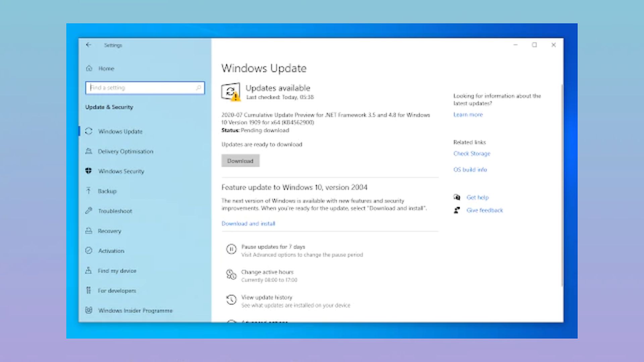Click the Windows Security shield icon
644x362 pixels.
tap(89, 171)
